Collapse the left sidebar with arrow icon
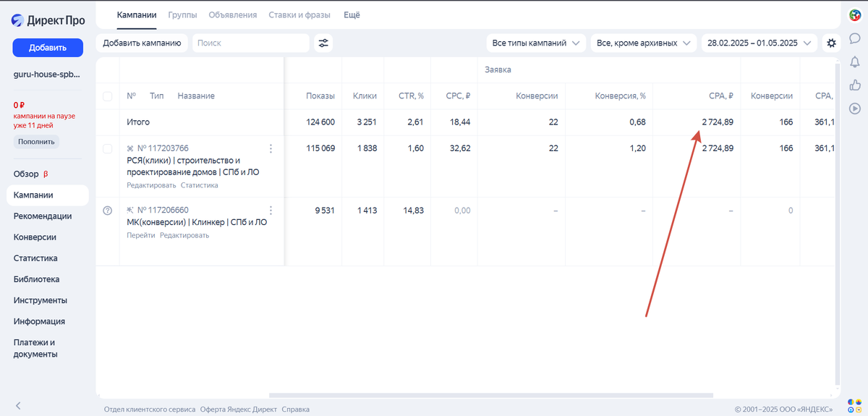The height and width of the screenshot is (416, 868). click(x=18, y=406)
